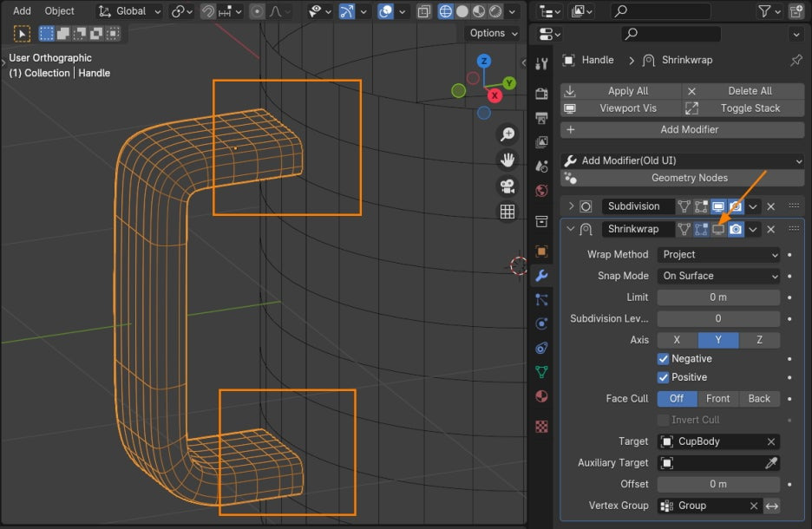Open the Add menu in viewport header

click(x=22, y=11)
